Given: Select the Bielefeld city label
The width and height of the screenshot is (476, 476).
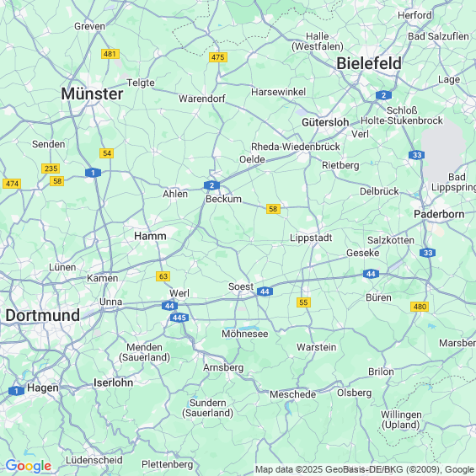Looking at the screenshot, I should (369, 63).
